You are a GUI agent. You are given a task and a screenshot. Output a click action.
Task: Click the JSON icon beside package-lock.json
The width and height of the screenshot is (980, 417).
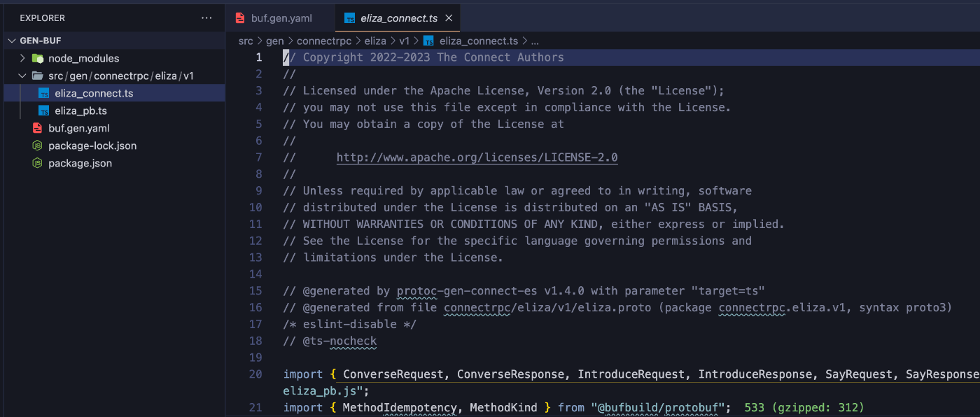click(x=37, y=146)
